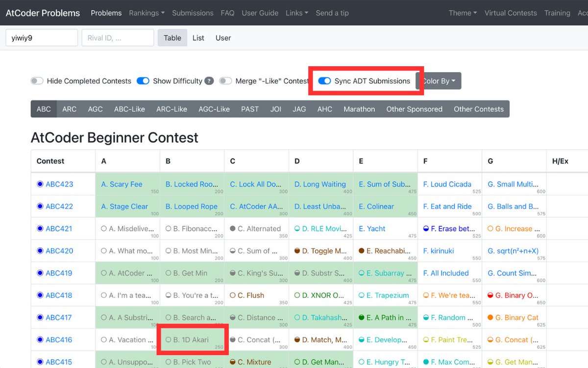Select the PAST contest tab
This screenshot has width=588, height=368.
(x=250, y=109)
